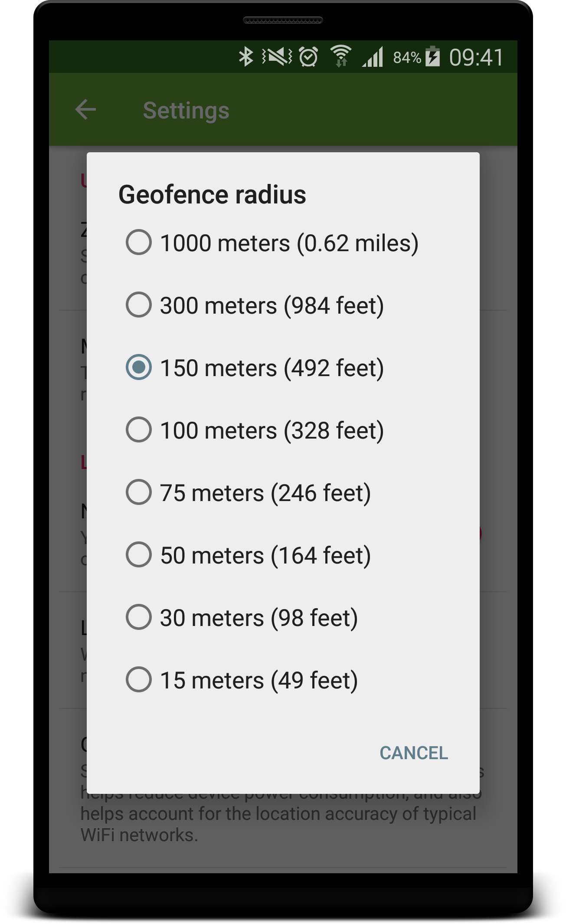The image size is (566, 924).
Task: Tap the back arrow in Settings header
Action: 85,110
